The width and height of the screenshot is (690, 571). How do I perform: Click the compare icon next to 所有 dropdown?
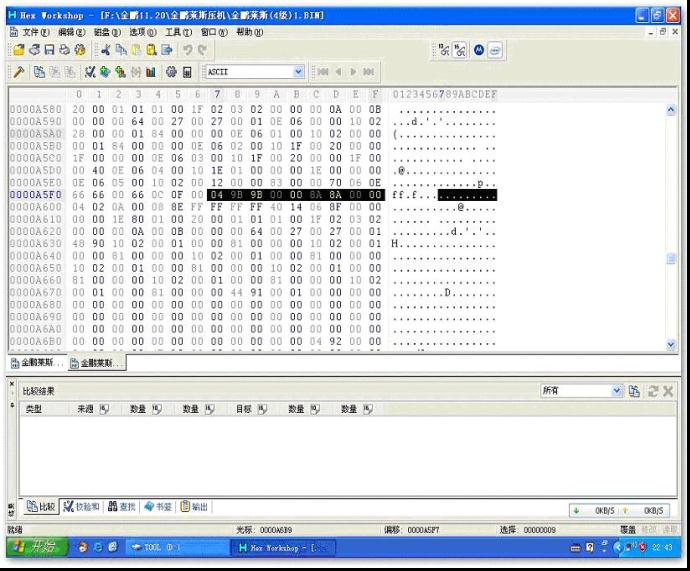(x=634, y=391)
